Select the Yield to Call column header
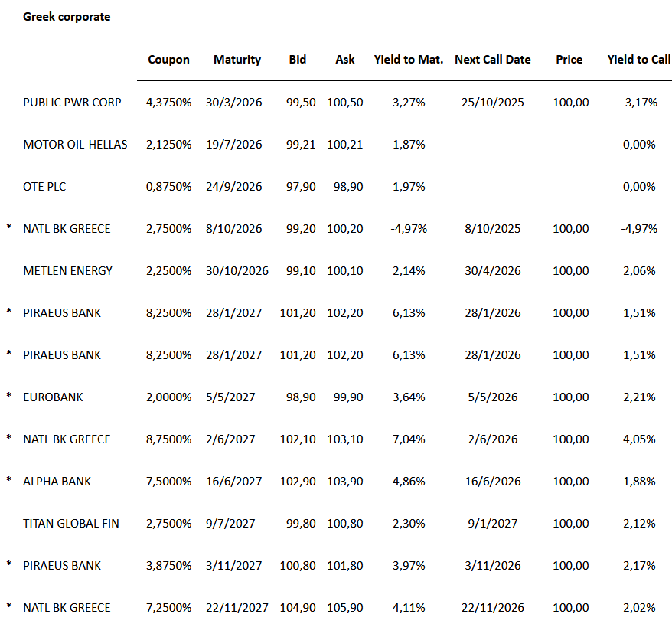 point(638,60)
